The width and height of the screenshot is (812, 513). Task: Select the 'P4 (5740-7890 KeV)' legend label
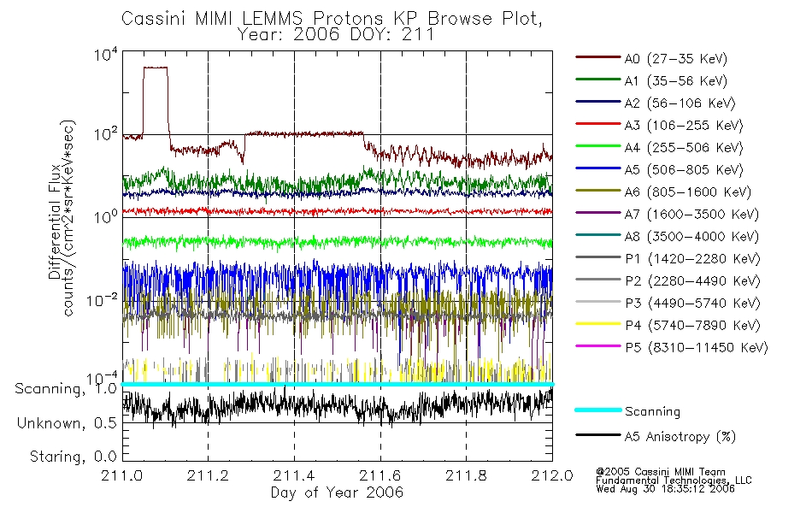coord(692,326)
